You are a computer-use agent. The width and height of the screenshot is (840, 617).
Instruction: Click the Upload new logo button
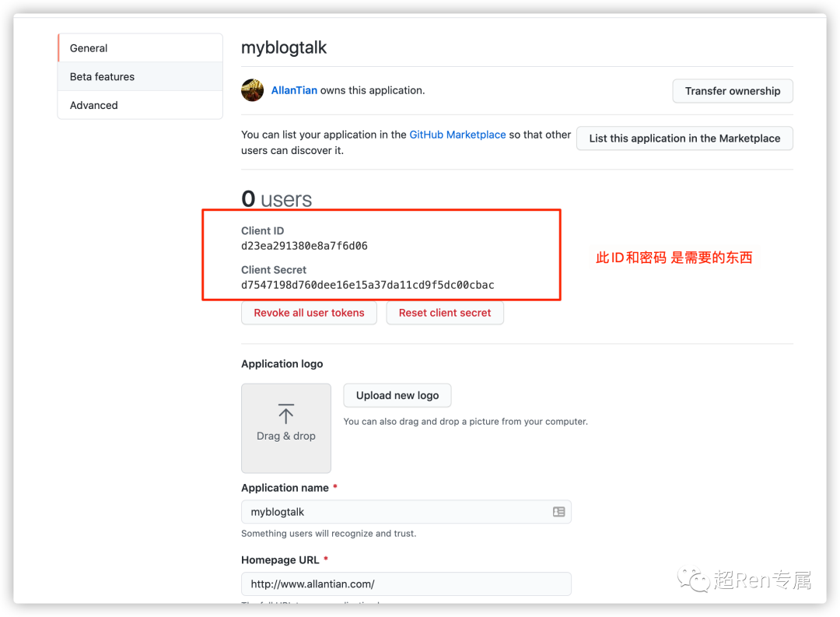pyautogui.click(x=397, y=395)
